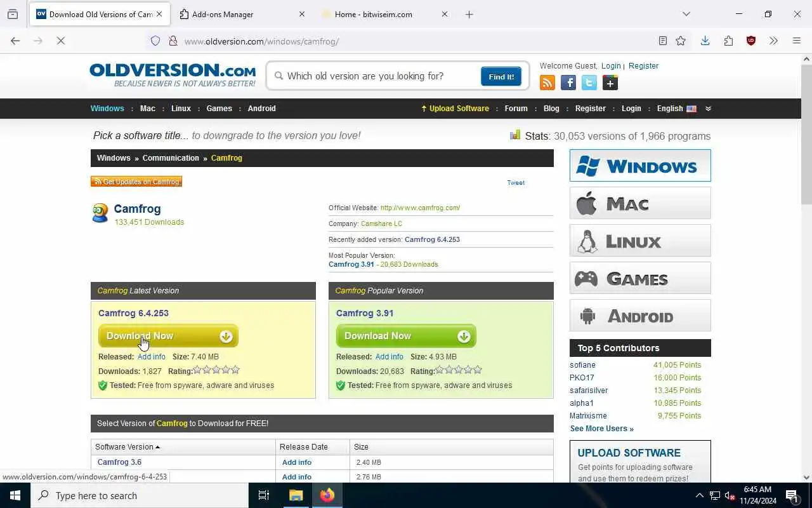Go back with the browser back arrow

pyautogui.click(x=15, y=41)
